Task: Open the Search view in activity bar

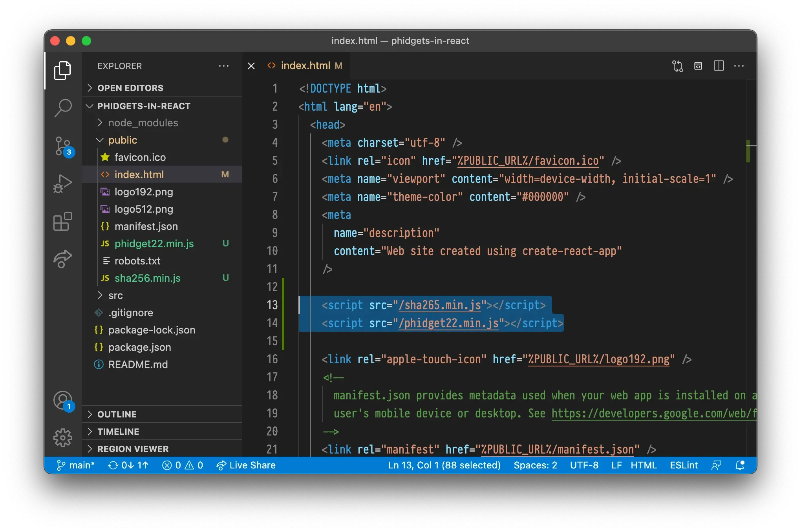Action: point(62,107)
